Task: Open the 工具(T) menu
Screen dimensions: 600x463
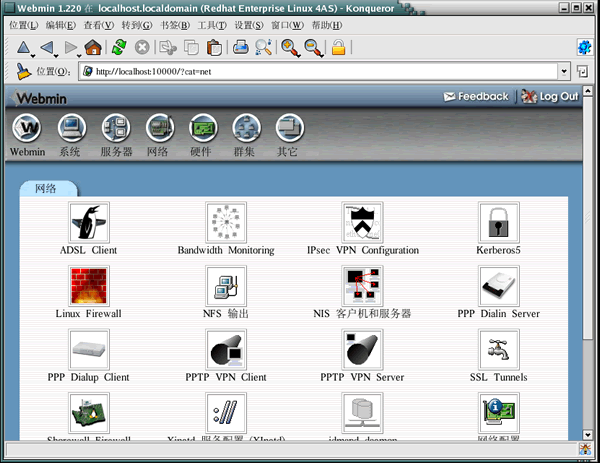Action: click(x=212, y=25)
